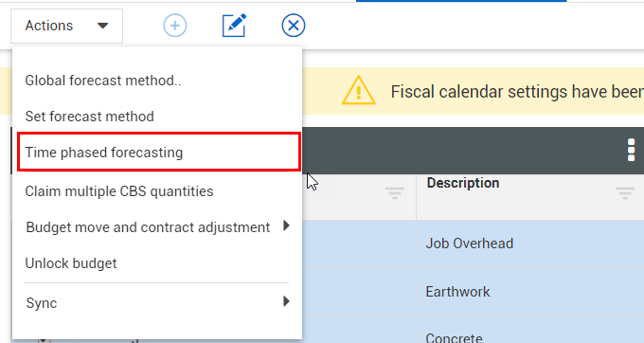Screen dimensions: 644x343
Task: Click the yellow warning triangle icon
Action: (359, 90)
